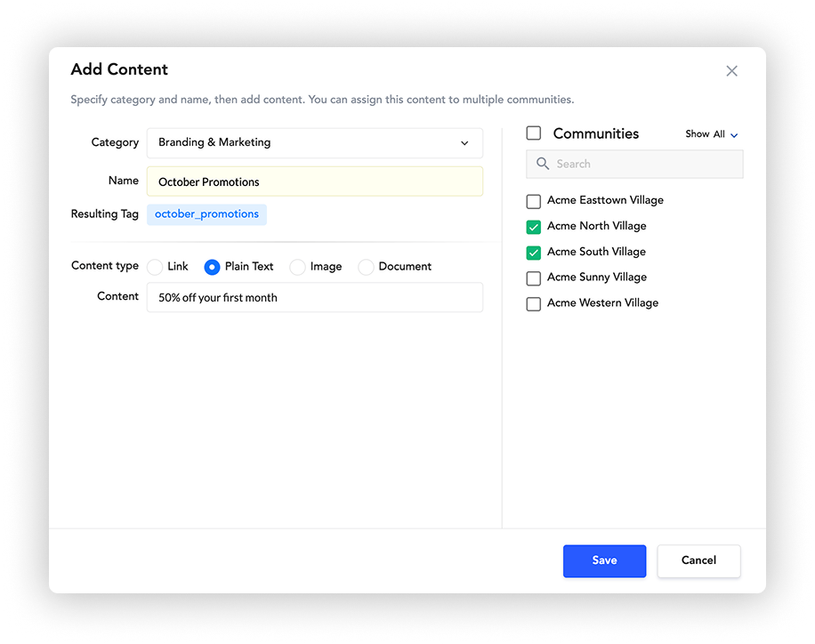Click the Content type label

click(x=104, y=266)
